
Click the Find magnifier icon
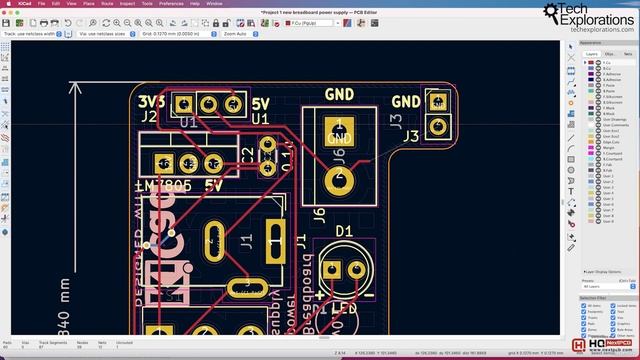pyautogui.click(x=93, y=23)
